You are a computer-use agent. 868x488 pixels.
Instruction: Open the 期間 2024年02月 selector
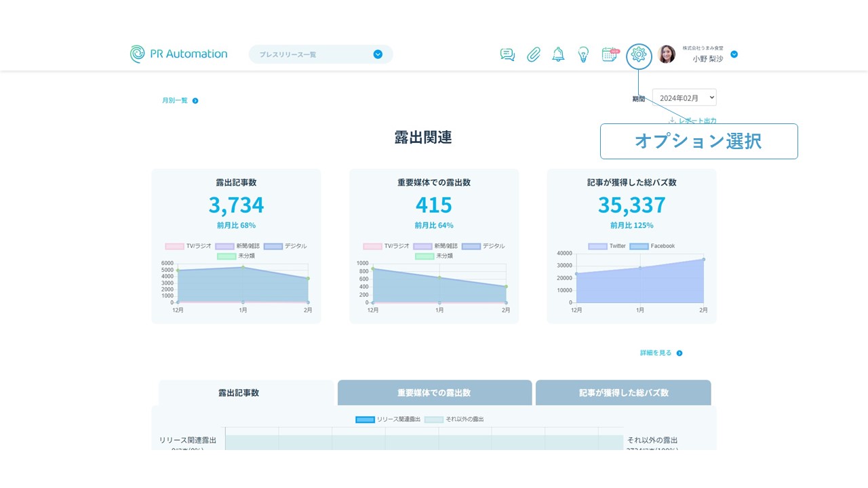click(x=684, y=98)
